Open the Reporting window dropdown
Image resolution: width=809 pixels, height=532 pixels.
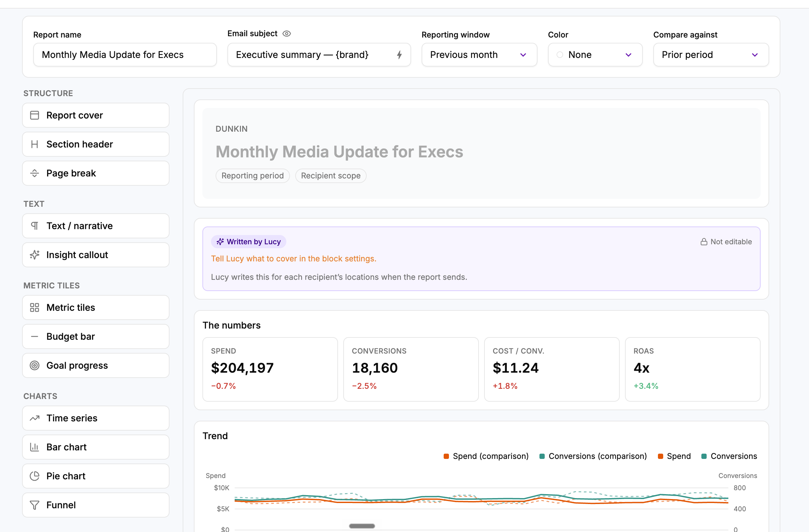point(479,55)
